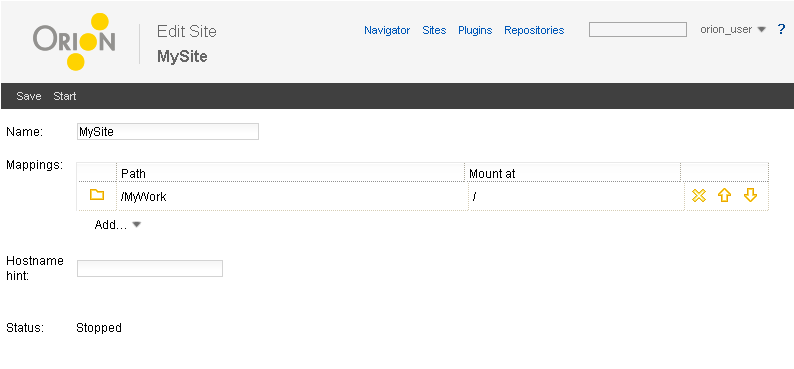The image size is (794, 369).
Task: Click the Mount at column header
Action: pyautogui.click(x=573, y=174)
